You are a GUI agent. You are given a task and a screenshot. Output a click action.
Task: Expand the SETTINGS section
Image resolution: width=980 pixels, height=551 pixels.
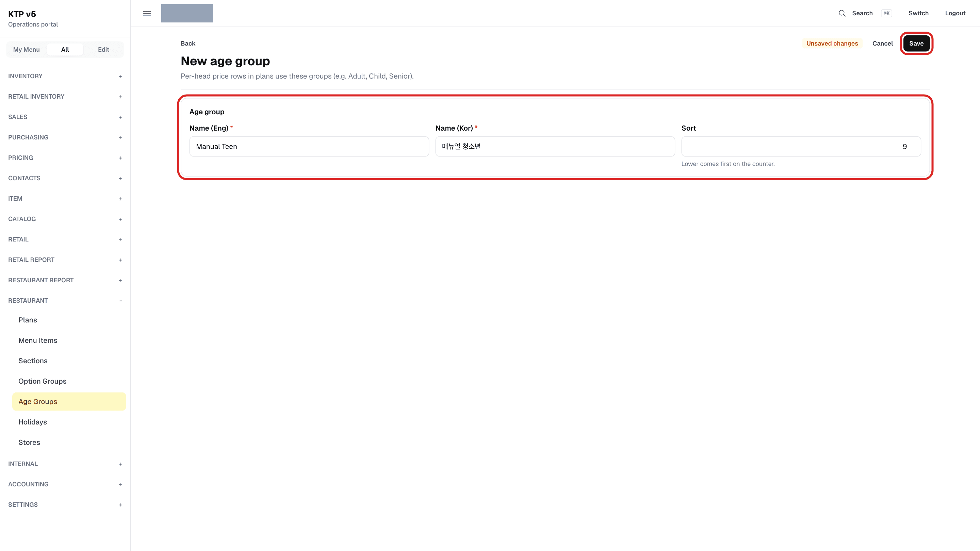pos(65,505)
